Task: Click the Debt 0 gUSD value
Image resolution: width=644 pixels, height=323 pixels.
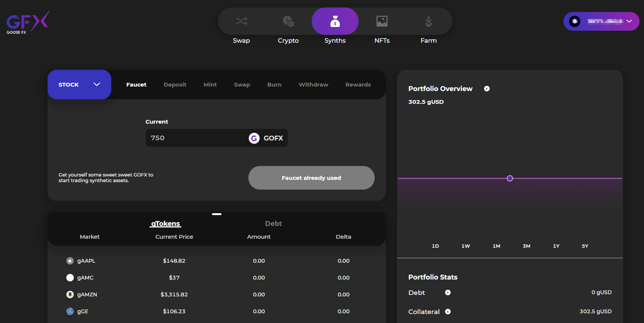Action: 602,292
